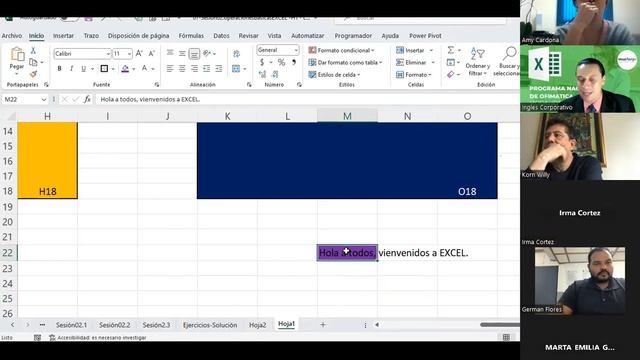Toggle center text alignment
This screenshot has width=640, height=360.
pyautogui.click(x=182, y=69)
